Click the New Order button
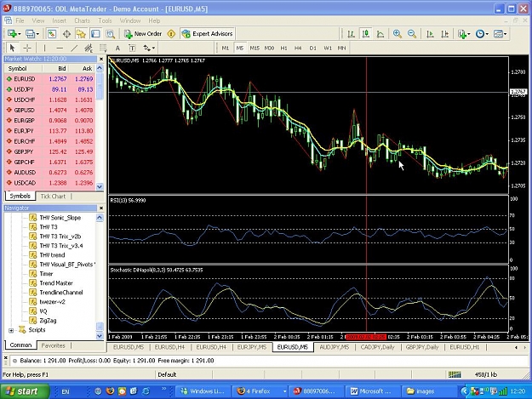Screen dimensions: 532x399 pyautogui.click(x=143, y=33)
